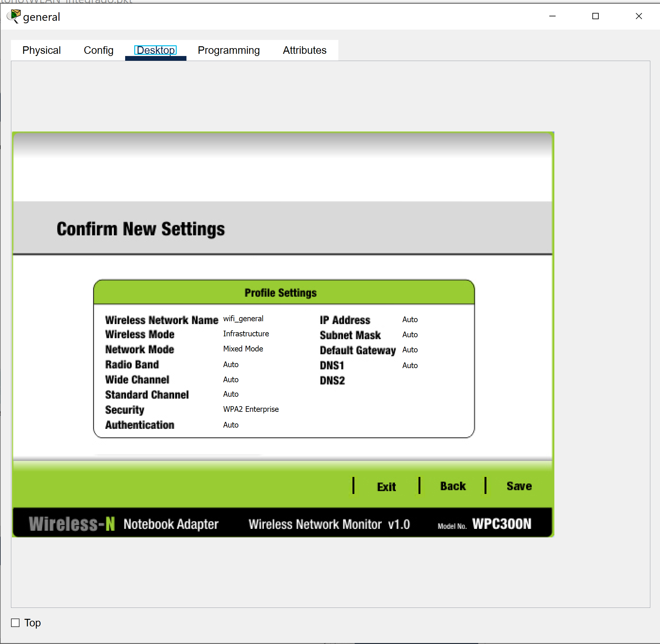Go to the Programming tab

[x=229, y=50]
